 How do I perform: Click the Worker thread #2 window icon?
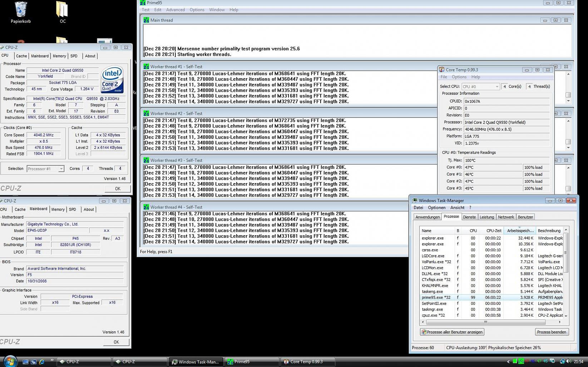(x=146, y=113)
